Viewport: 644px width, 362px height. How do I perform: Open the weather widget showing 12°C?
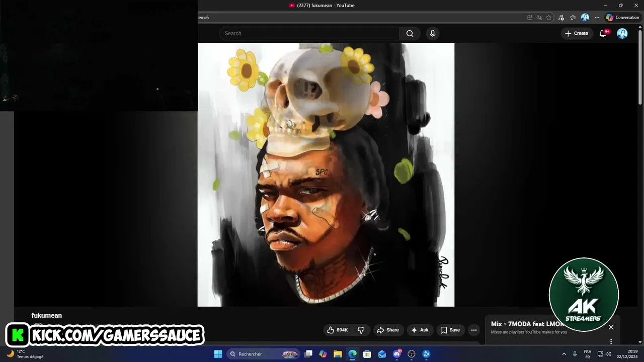[x=25, y=354]
